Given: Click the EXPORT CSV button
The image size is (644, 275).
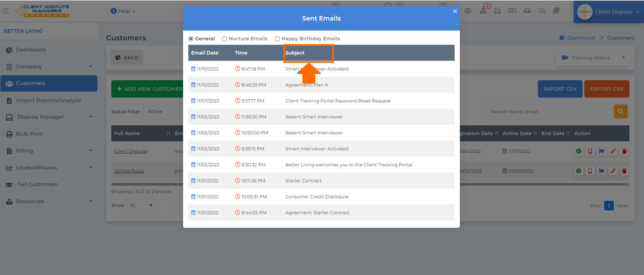Looking at the screenshot, I should (607, 89).
